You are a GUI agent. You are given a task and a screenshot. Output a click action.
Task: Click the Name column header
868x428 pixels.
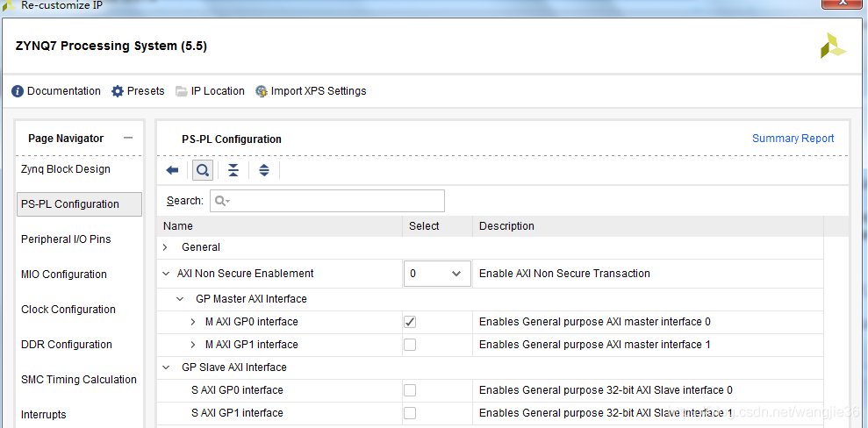[x=280, y=226]
